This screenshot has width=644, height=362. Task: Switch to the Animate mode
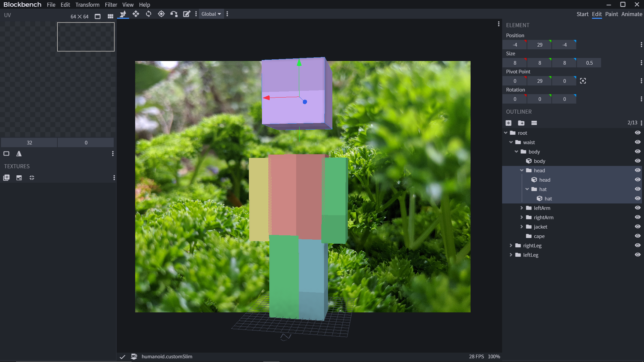(x=632, y=14)
